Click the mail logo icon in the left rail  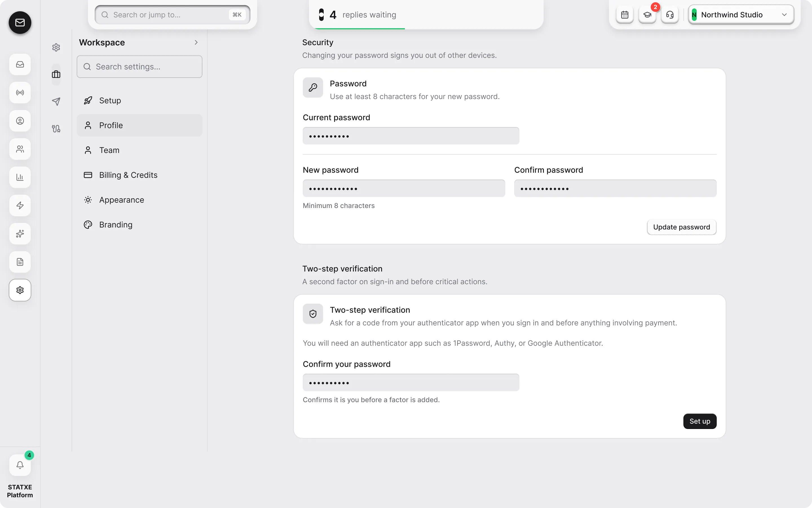coord(20,23)
